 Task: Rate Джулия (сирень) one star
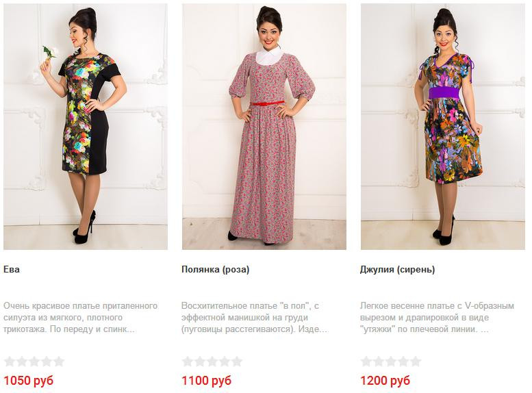366,362
